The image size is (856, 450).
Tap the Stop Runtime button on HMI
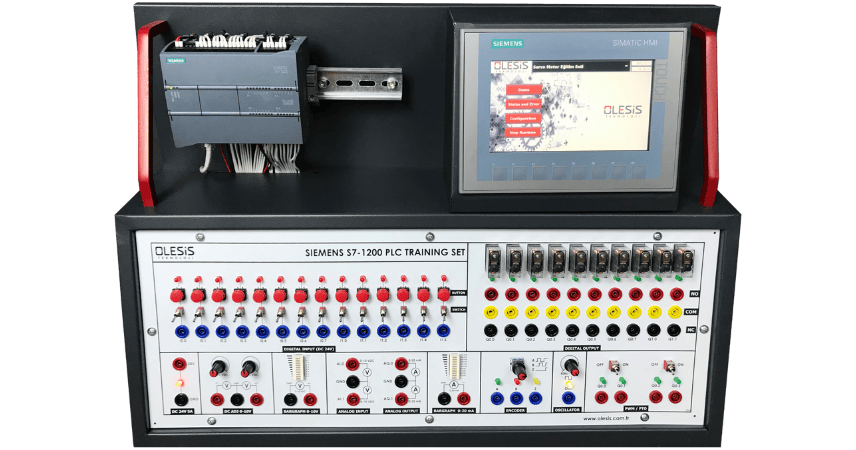point(523,132)
